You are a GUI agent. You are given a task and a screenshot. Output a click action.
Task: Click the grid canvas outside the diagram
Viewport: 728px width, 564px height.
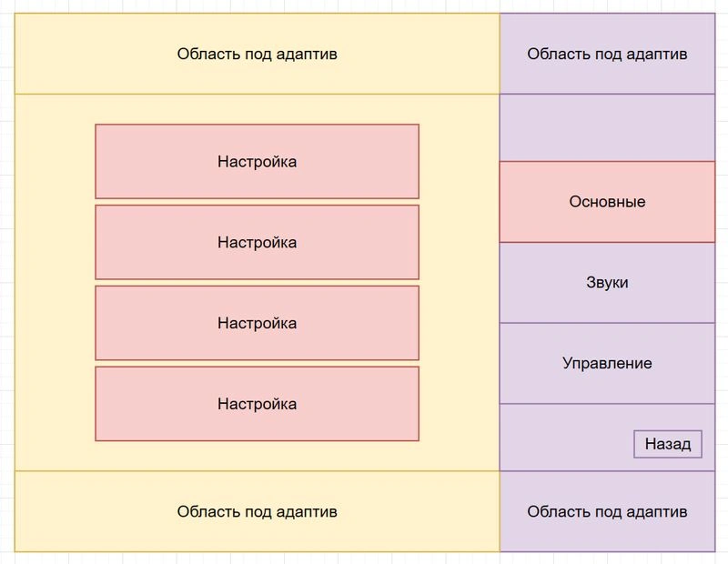(x=722, y=278)
